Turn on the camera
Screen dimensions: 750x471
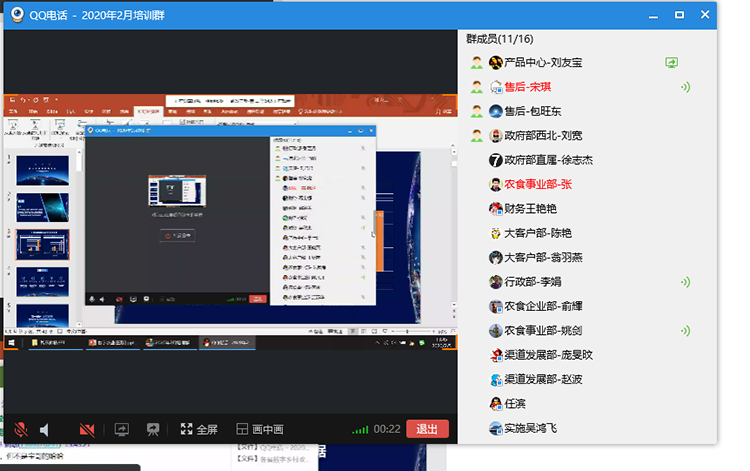(87, 429)
